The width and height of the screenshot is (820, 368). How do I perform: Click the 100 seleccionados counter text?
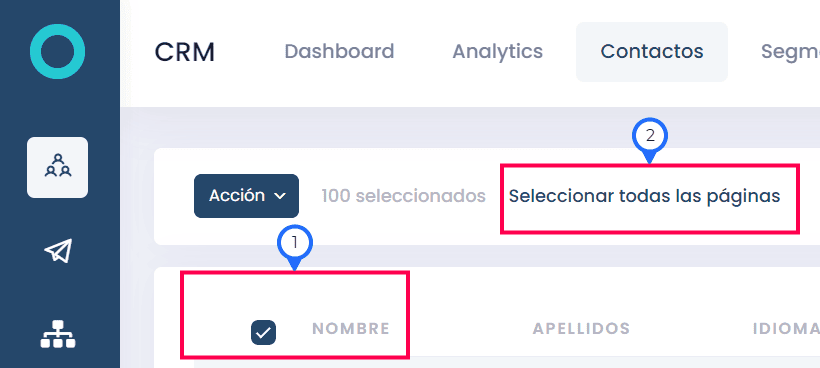click(x=403, y=196)
